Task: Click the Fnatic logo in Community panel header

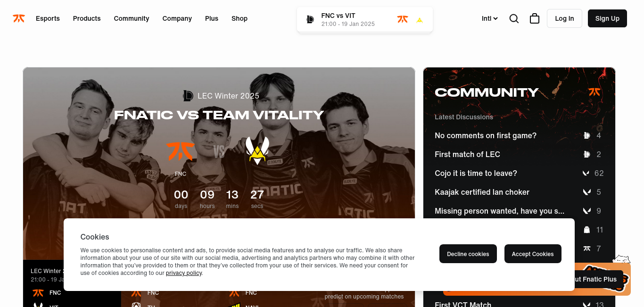Action: (594, 92)
